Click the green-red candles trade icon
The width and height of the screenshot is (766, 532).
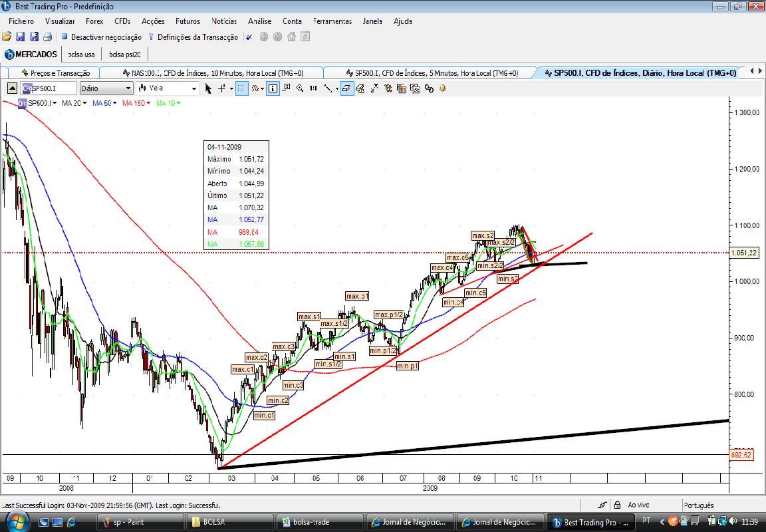click(x=388, y=88)
